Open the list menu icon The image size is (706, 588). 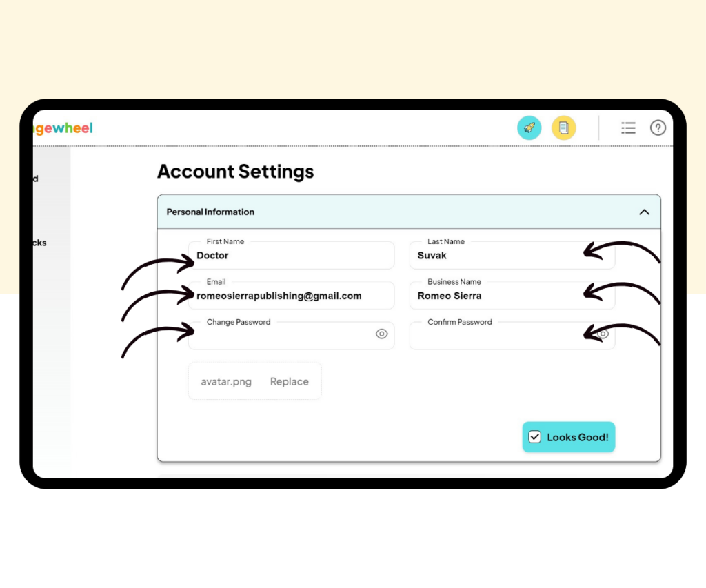pos(628,128)
